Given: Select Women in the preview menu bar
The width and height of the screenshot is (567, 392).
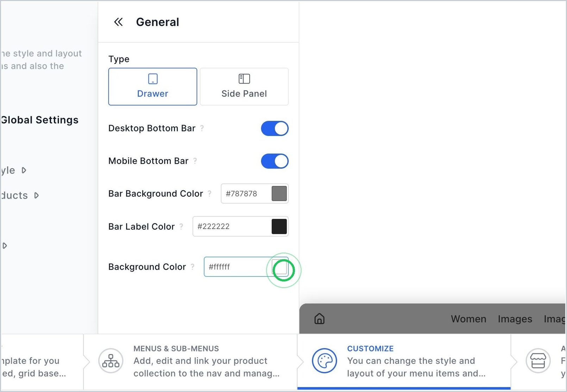Looking at the screenshot, I should pos(469,319).
